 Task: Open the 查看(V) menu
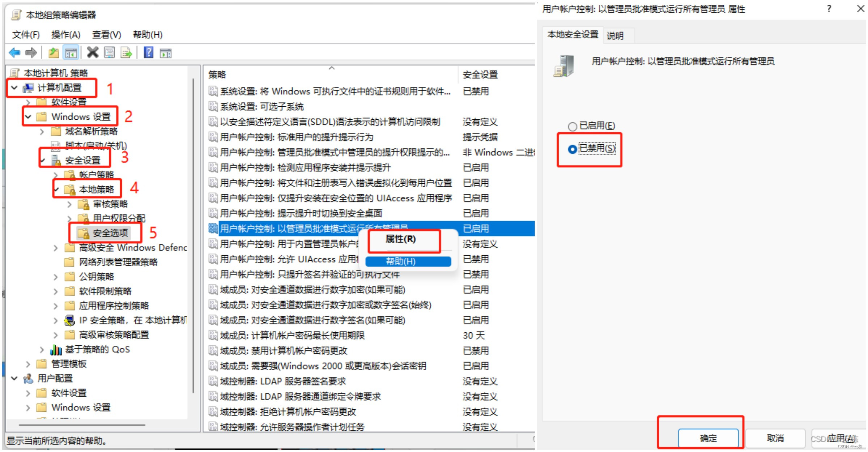(x=107, y=35)
